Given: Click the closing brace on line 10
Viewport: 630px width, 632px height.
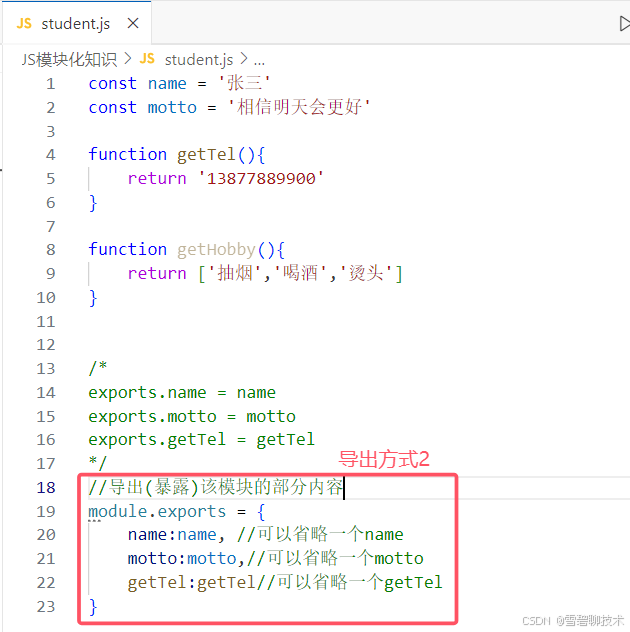Looking at the screenshot, I should click(x=93, y=297).
